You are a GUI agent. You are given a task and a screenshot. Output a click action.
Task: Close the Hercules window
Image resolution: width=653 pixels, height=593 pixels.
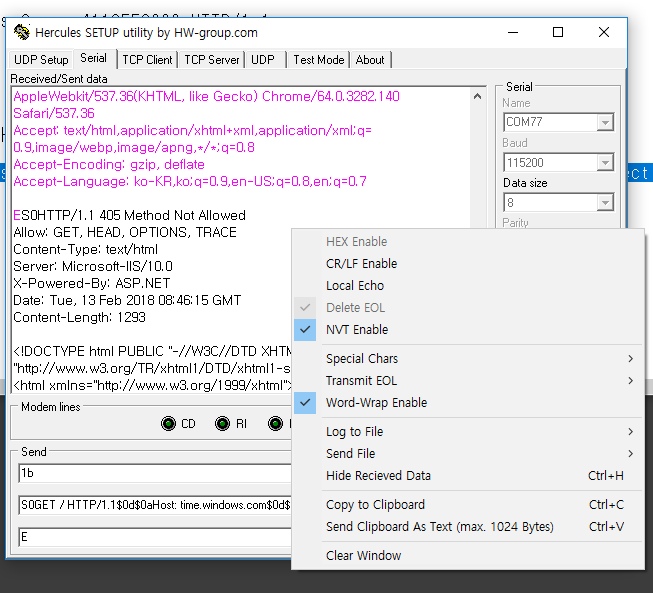coord(604,32)
